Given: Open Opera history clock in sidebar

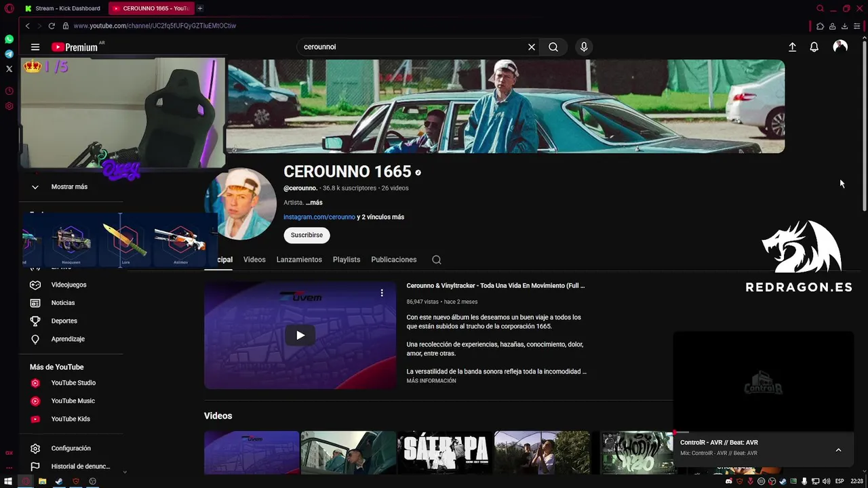Looking at the screenshot, I should pyautogui.click(x=9, y=91).
